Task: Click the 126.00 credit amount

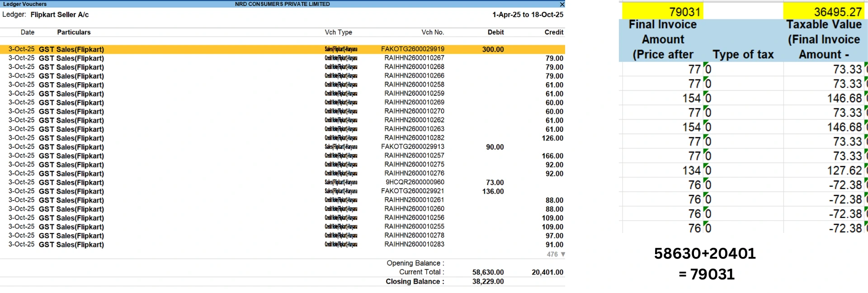Action: coord(552,138)
